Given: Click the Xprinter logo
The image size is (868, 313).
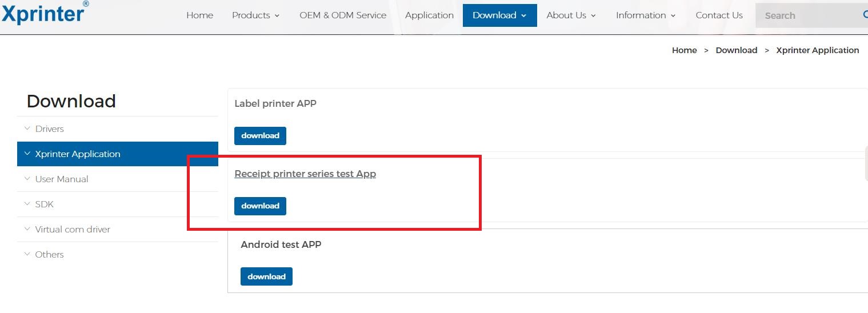Looking at the screenshot, I should (45, 13).
